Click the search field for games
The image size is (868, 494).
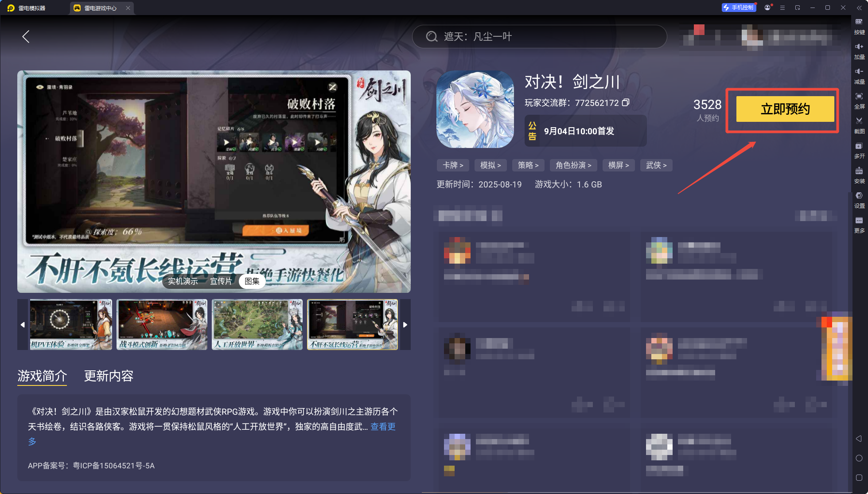pyautogui.click(x=539, y=37)
